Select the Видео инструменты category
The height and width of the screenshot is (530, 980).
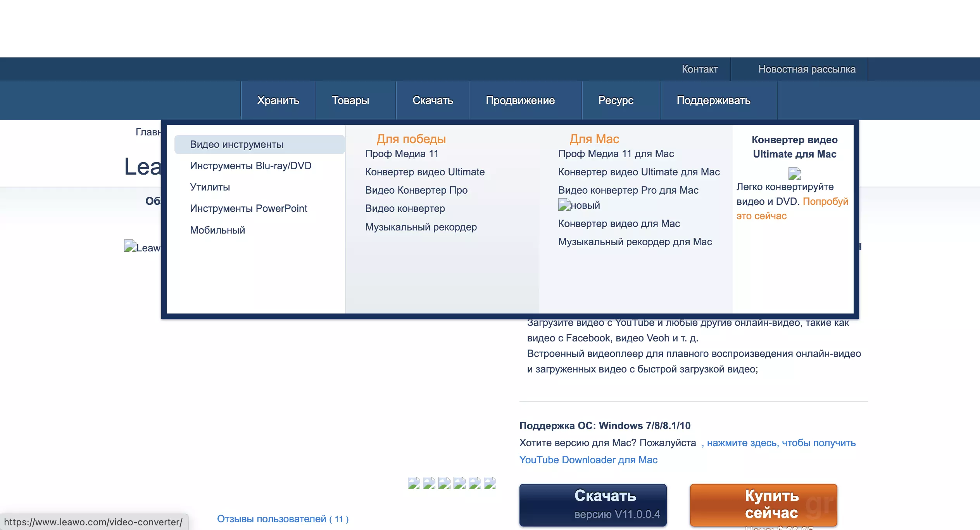click(x=259, y=144)
